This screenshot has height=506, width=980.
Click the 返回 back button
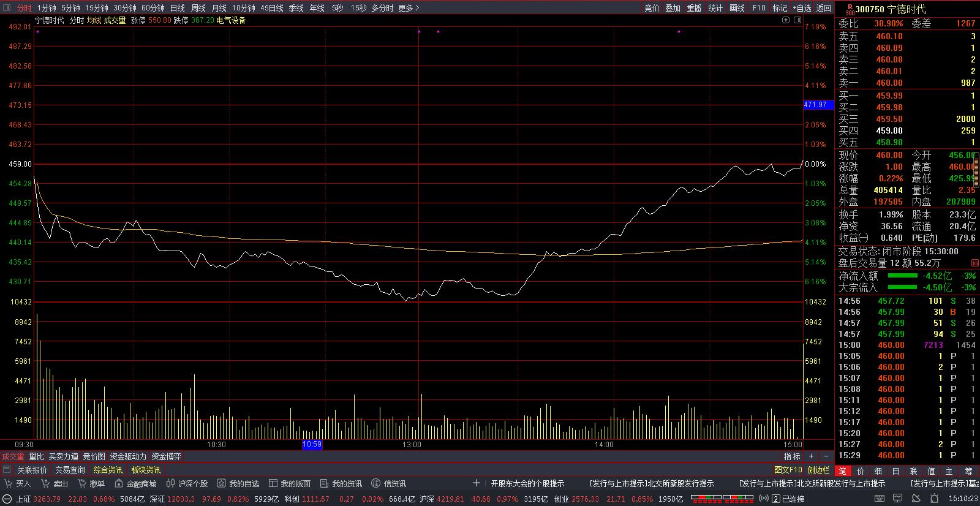point(824,8)
